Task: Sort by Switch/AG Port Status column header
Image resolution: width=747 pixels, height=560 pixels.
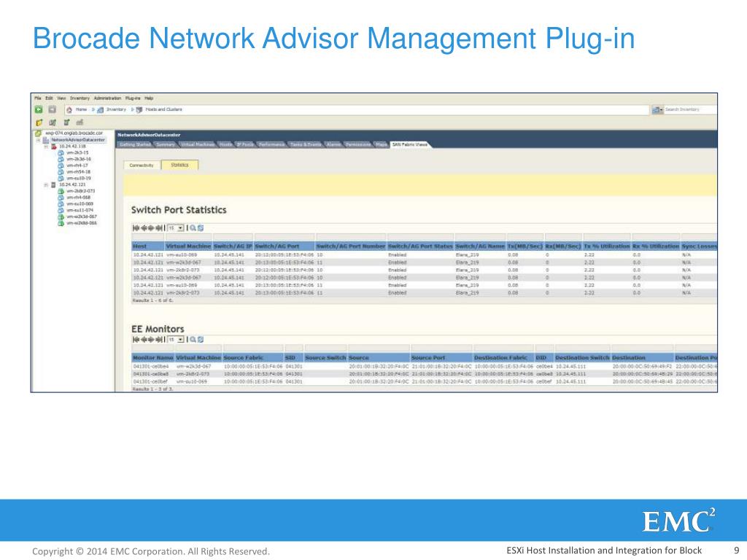Action: point(420,246)
